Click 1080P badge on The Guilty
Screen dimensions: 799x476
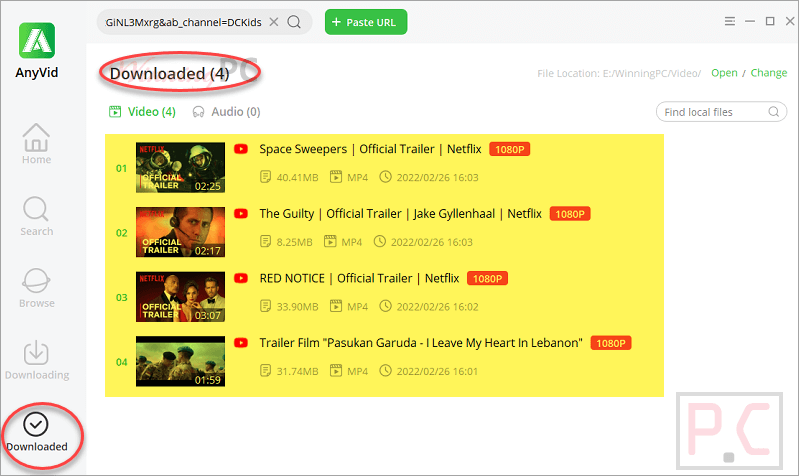click(570, 214)
